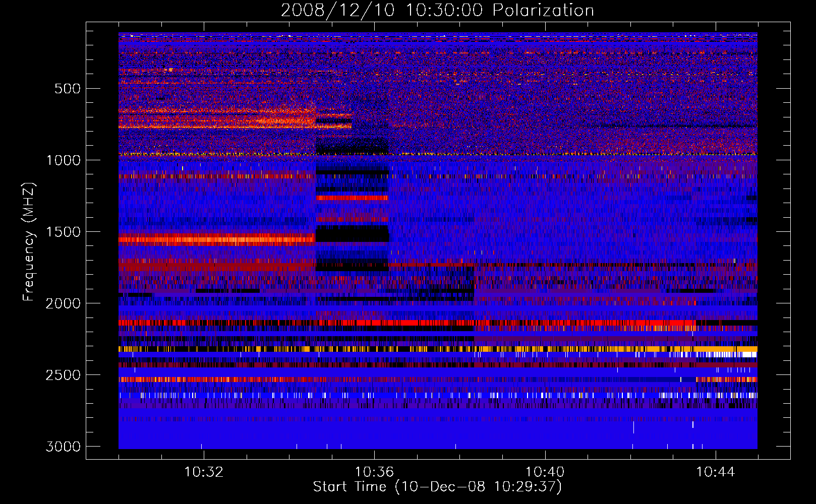Select the 1000 frequency tick label
This screenshot has width=816, height=504.
(x=63, y=160)
